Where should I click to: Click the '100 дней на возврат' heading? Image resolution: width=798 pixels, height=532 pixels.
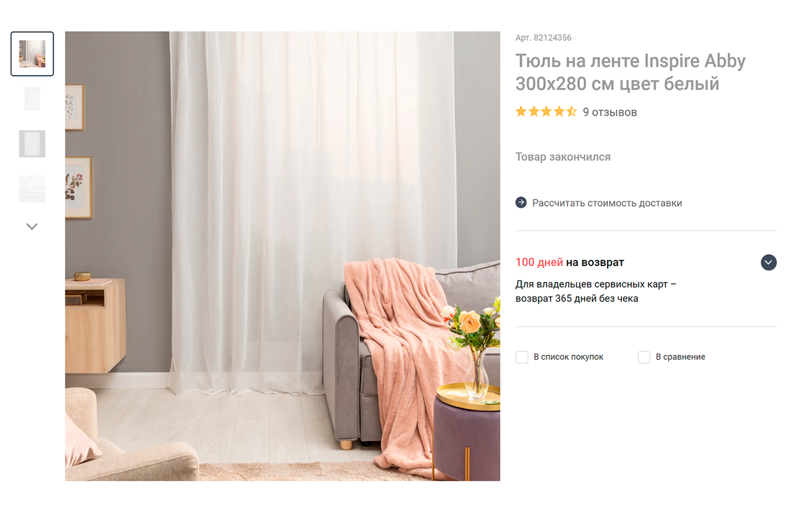click(570, 263)
